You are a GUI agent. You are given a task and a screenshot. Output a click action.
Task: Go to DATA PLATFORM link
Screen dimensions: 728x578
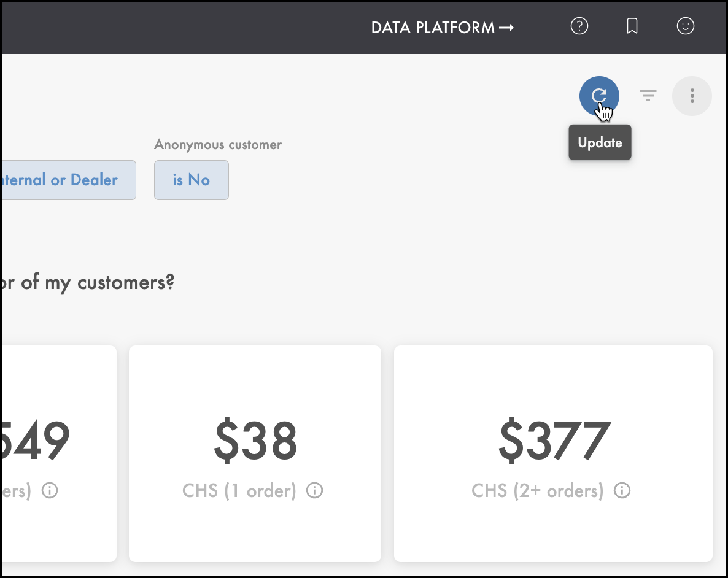click(x=443, y=28)
